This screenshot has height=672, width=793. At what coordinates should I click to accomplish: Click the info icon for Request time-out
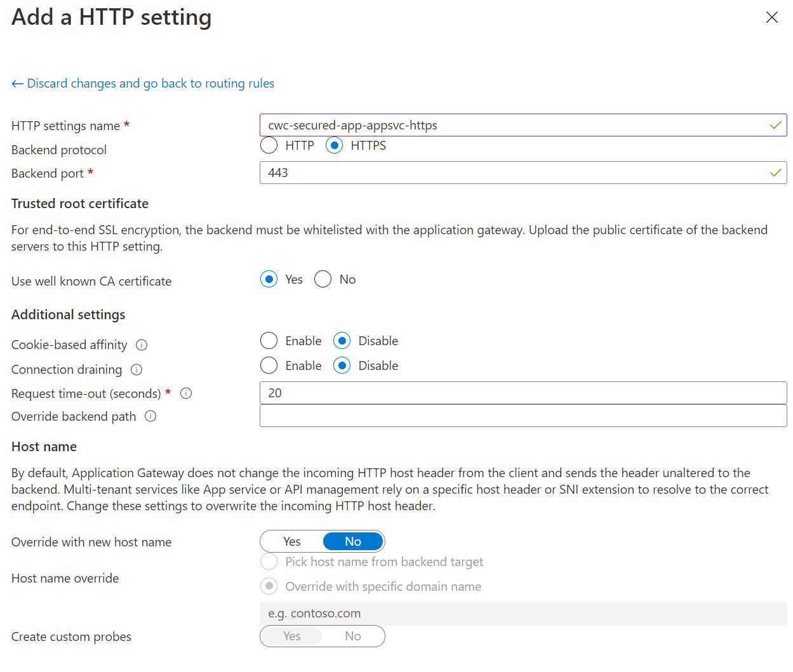pos(185,393)
